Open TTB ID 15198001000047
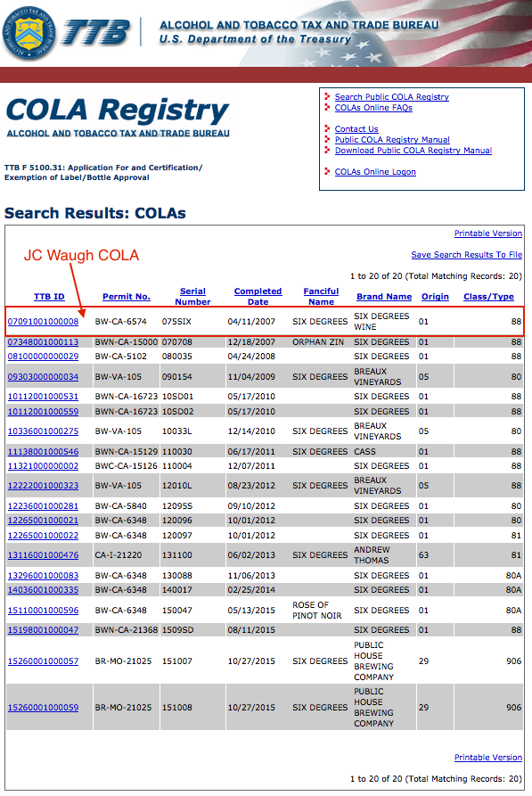This screenshot has height=796, width=532. pos(43,630)
